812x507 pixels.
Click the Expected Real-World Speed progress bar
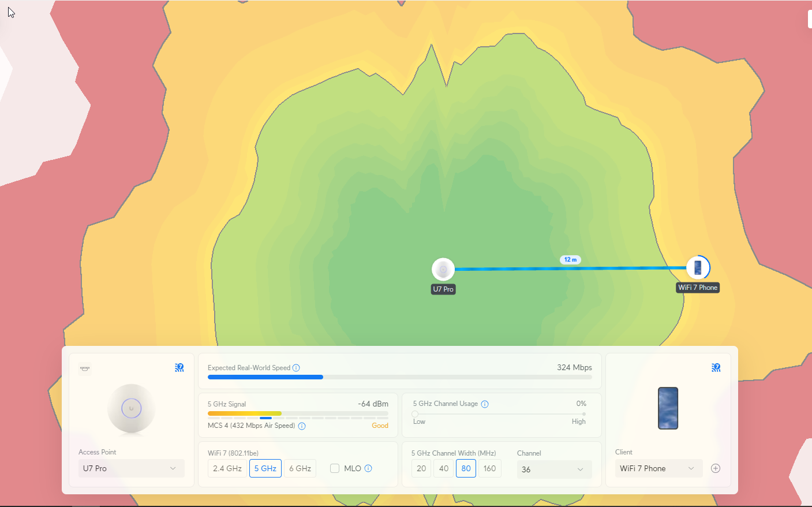(400, 377)
